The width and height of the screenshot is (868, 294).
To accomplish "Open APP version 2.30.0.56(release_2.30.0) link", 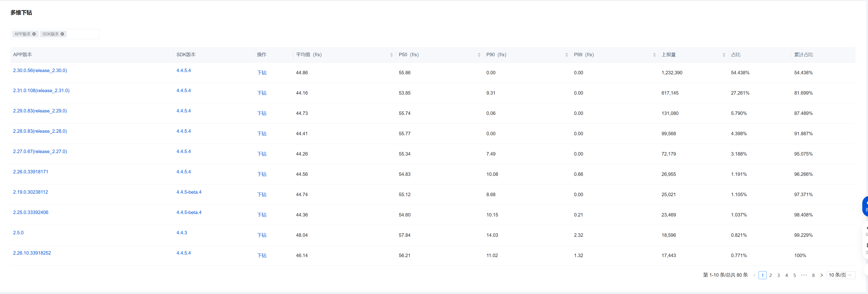I will 40,71.
